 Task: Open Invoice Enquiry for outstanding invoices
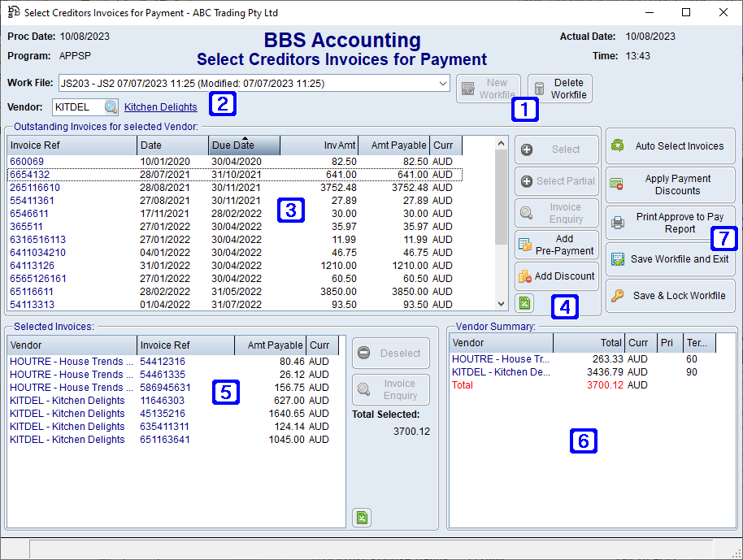(x=556, y=211)
